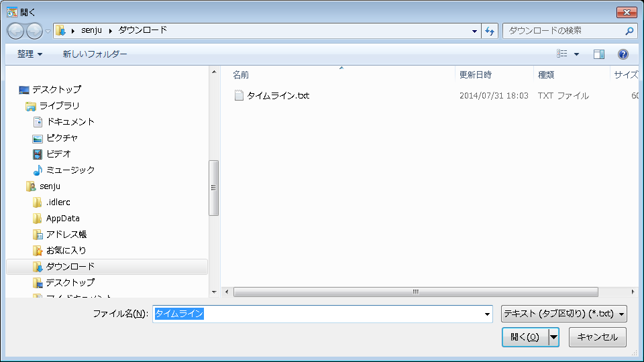The height and width of the screenshot is (362, 644).
Task: Open the view options dropdown arrow
Action: click(576, 54)
